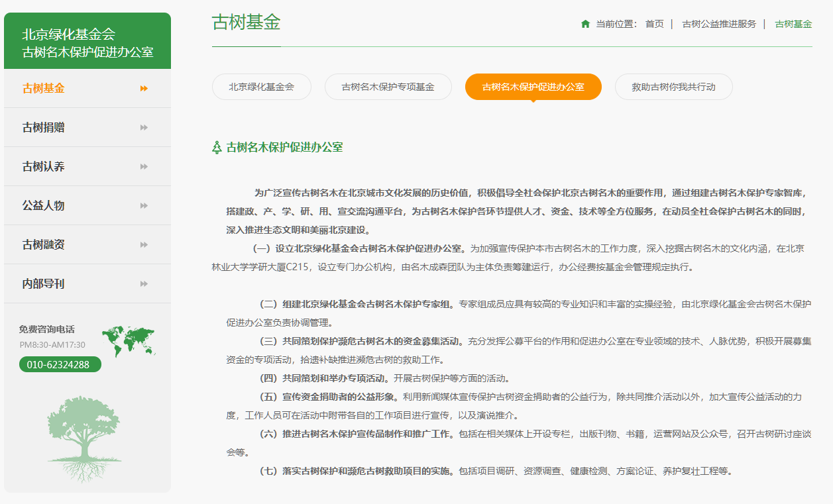Open 古树公益推进服务 breadcrumb link

pyautogui.click(x=719, y=24)
